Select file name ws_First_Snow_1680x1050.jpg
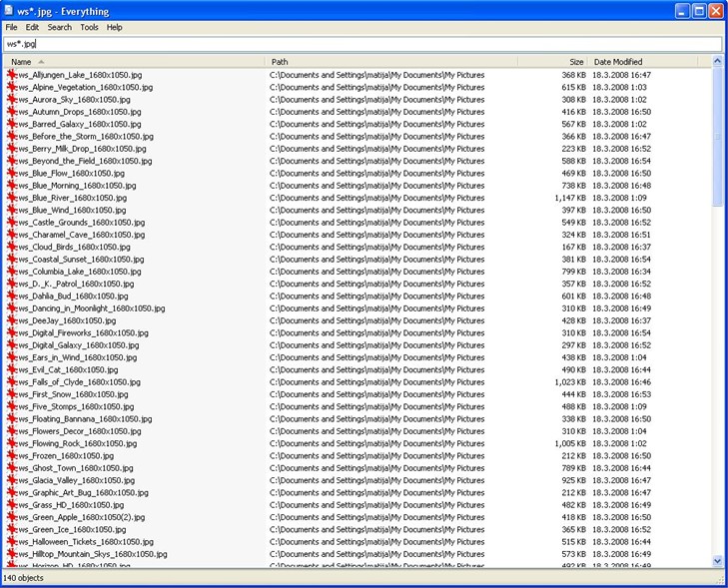 coord(73,394)
